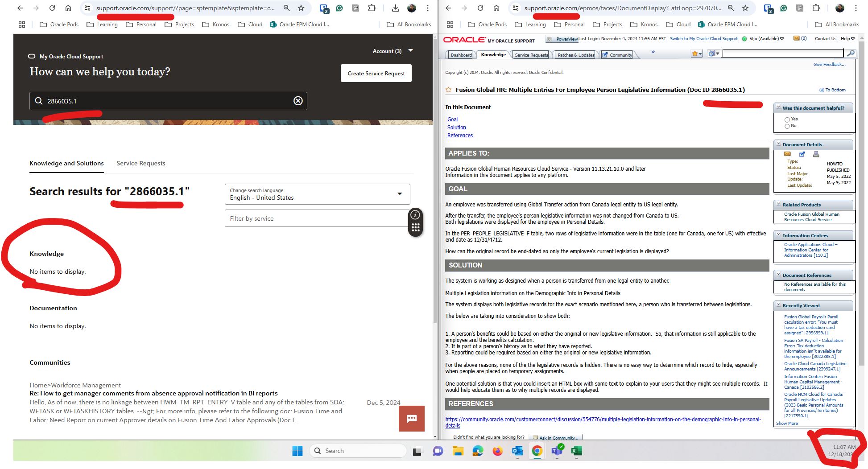Open the Account (3) dropdown
This screenshot has height=469, width=868.
click(410, 51)
